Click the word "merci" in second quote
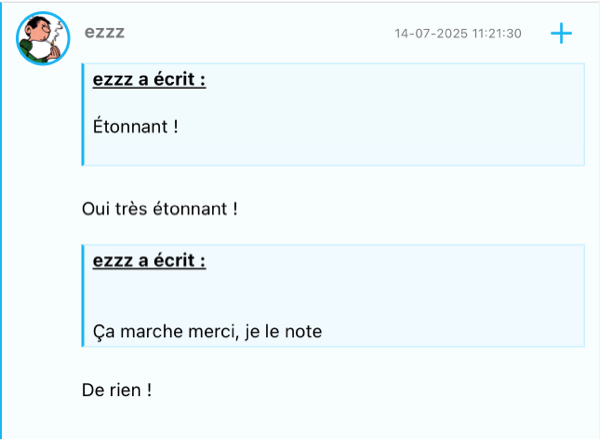Screen dimensions: 600x440 (213, 331)
